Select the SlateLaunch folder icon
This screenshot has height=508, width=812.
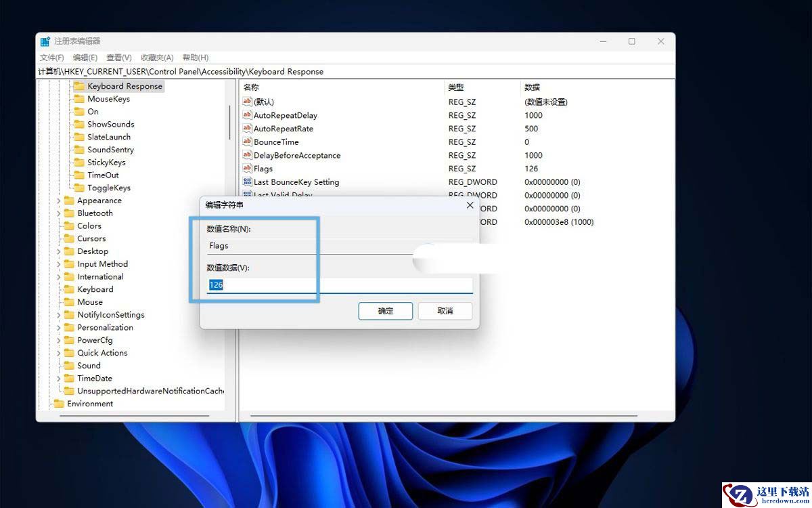point(79,137)
